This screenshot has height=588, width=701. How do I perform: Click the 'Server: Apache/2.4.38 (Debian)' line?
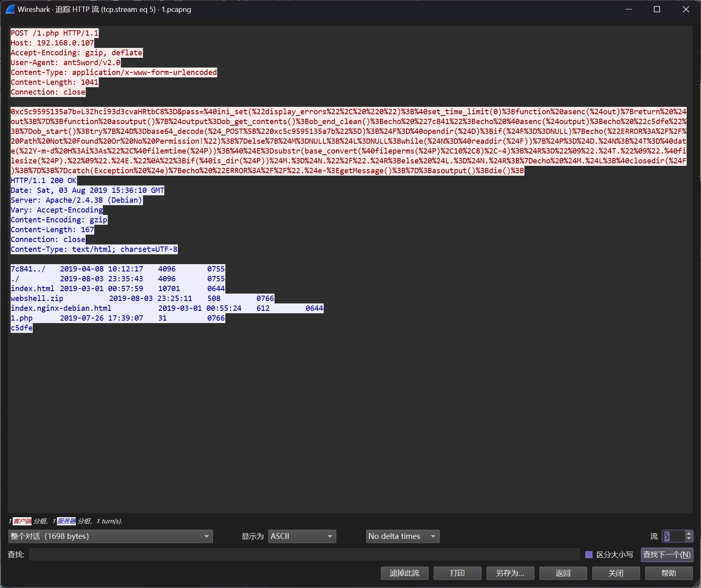[77, 200]
